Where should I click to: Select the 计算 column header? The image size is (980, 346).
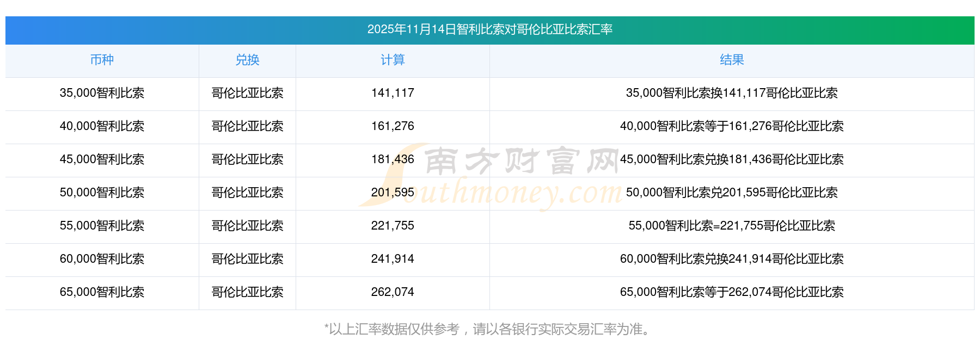pyautogui.click(x=393, y=60)
